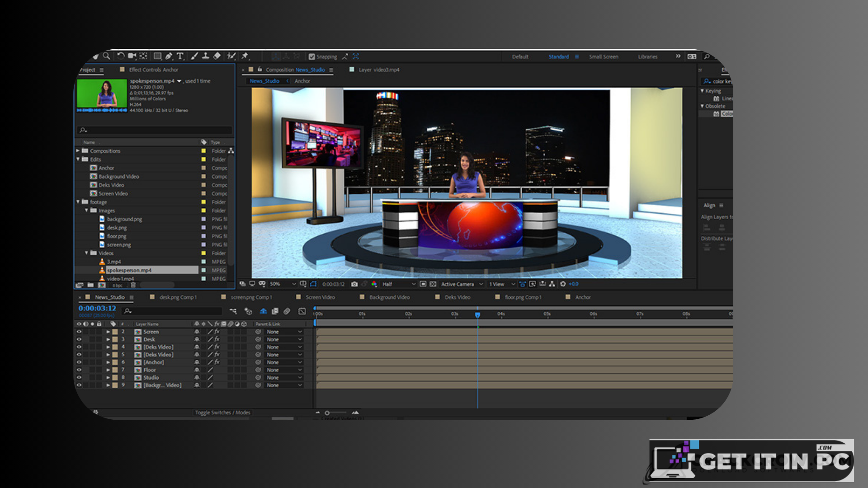The height and width of the screenshot is (488, 868).
Task: Click the News_Studio tab label color swatch
Action: (x=88, y=297)
